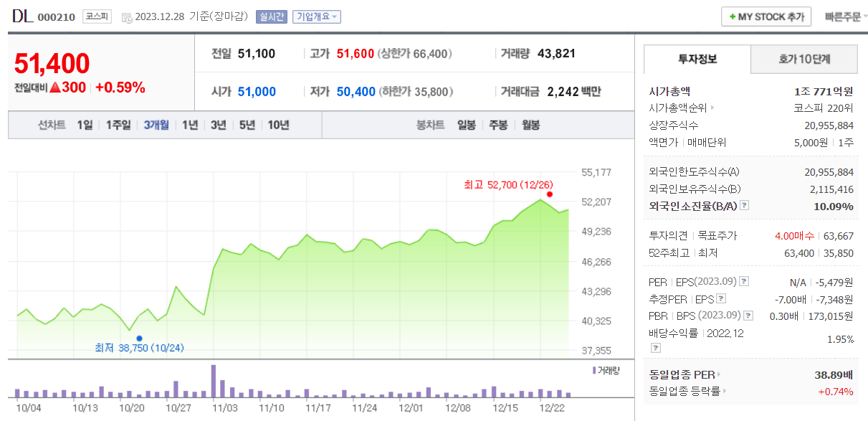868x421 pixels.
Task: Click the 상한가 66,400 text
Action: (x=416, y=54)
